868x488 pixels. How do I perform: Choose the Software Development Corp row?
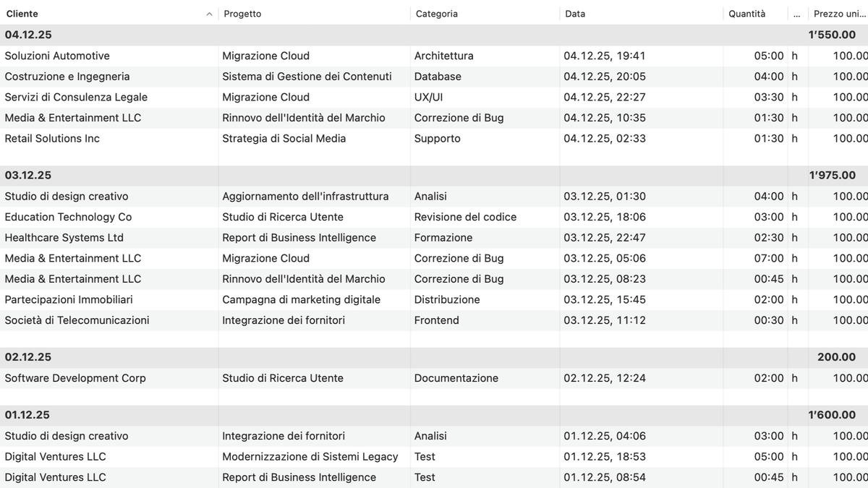75,378
